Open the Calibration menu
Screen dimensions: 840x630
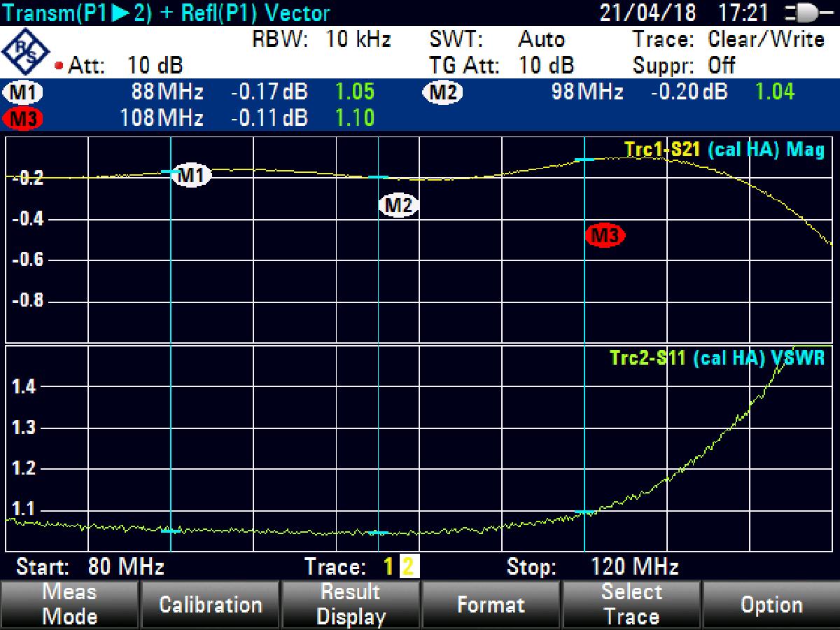coord(210,604)
